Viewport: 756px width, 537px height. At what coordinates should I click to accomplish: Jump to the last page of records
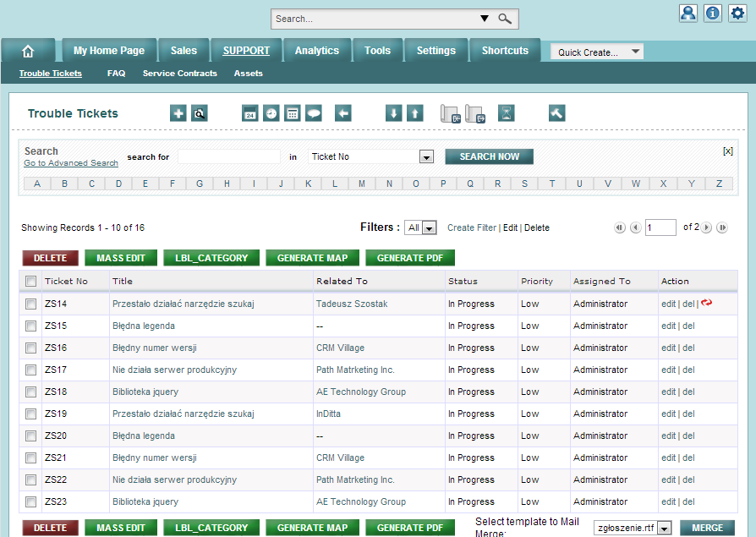(x=722, y=227)
